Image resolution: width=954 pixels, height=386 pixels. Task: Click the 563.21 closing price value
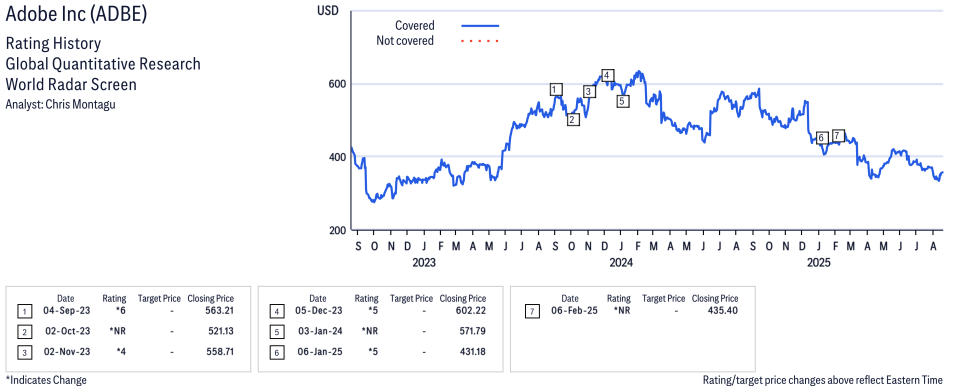(220, 311)
